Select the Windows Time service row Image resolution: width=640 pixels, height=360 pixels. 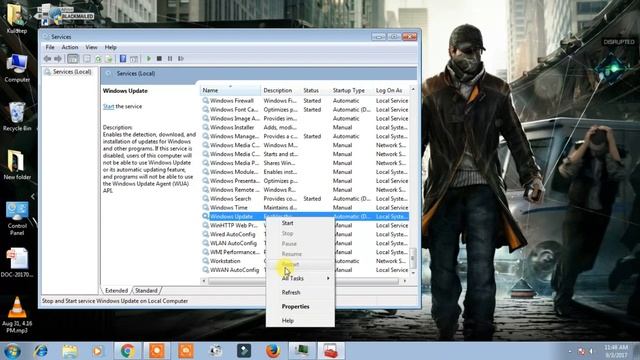point(305,207)
